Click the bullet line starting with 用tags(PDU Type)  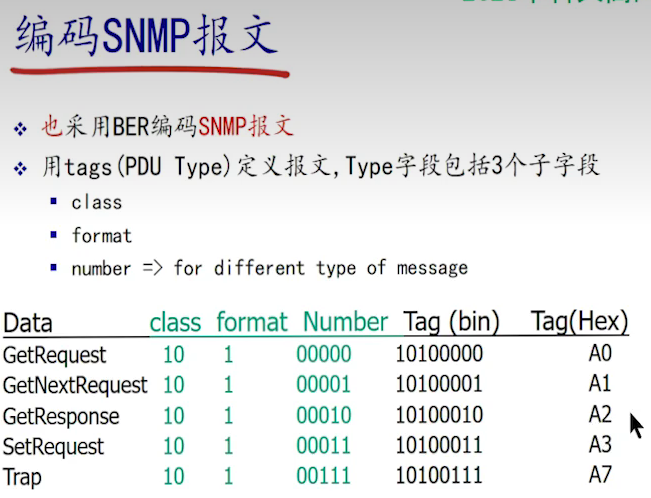(321, 166)
